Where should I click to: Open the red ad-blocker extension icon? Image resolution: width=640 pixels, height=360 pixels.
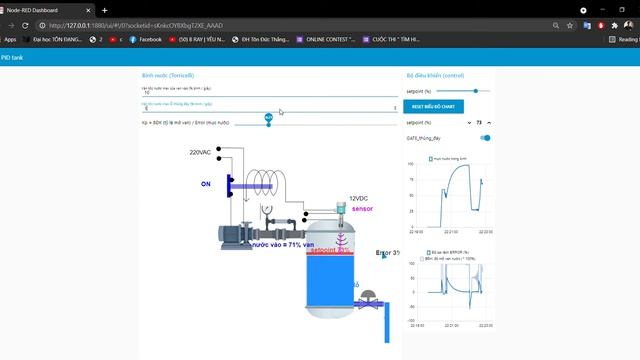(x=601, y=26)
